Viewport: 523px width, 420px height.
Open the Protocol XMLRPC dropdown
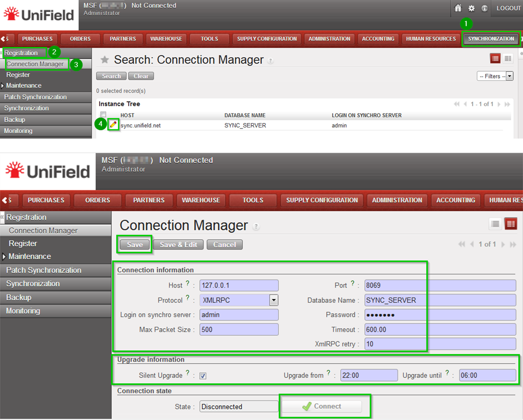[x=273, y=300]
